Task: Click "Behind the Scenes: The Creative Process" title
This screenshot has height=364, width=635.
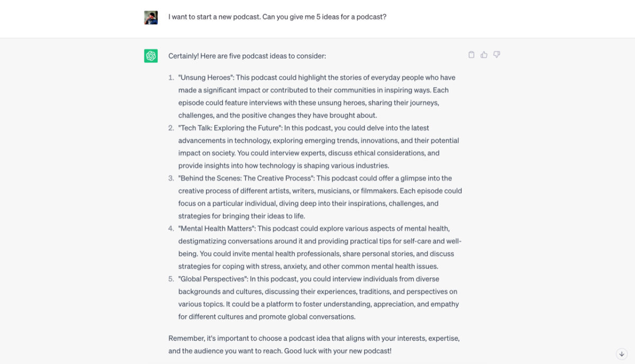Action: pyautogui.click(x=246, y=178)
